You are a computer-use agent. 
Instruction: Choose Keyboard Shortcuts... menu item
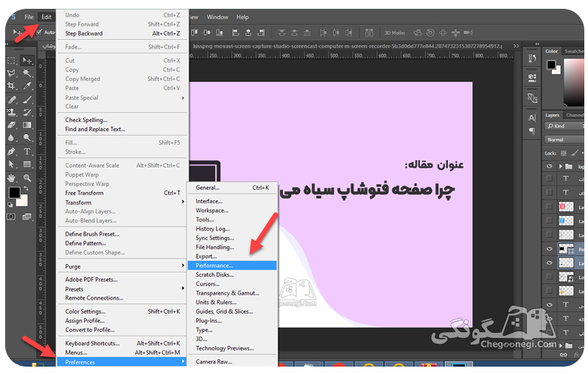[122, 343]
